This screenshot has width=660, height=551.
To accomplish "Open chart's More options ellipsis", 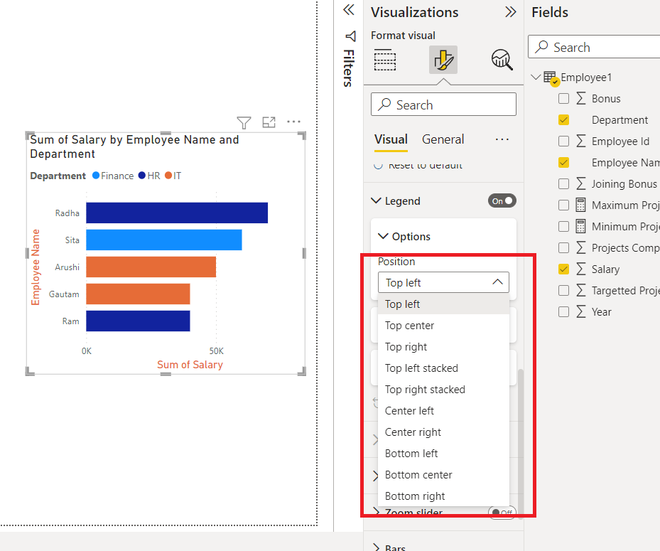I will tap(294, 122).
